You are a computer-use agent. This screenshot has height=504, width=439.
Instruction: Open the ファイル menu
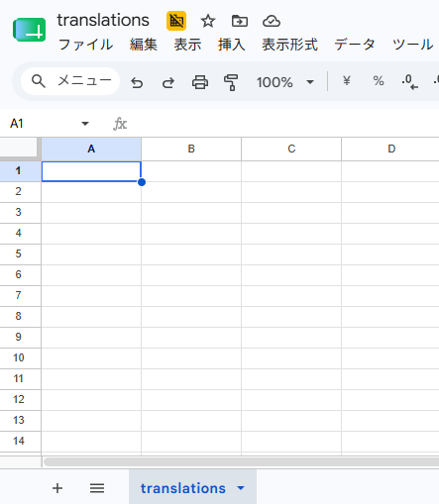pos(85,45)
